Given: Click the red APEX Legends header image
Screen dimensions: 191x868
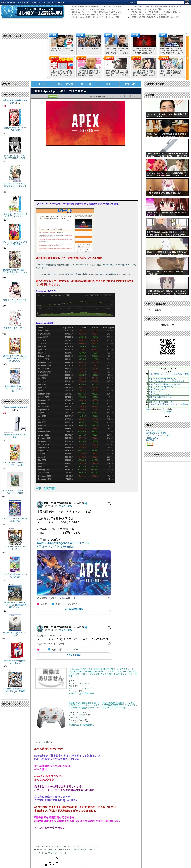Looking at the screenshot, I should click(x=85, y=123).
